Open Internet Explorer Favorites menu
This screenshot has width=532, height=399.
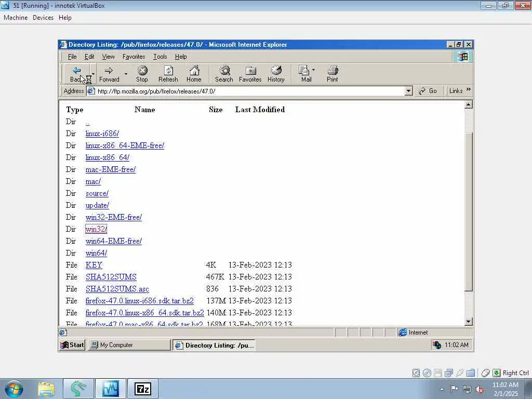134,57
